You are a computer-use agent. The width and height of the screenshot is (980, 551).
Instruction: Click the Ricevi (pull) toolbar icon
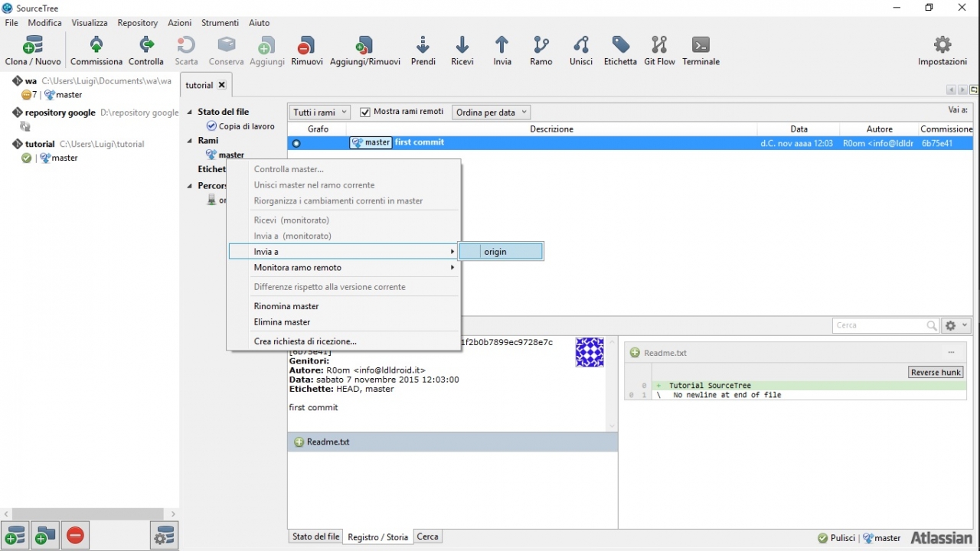(x=462, y=45)
